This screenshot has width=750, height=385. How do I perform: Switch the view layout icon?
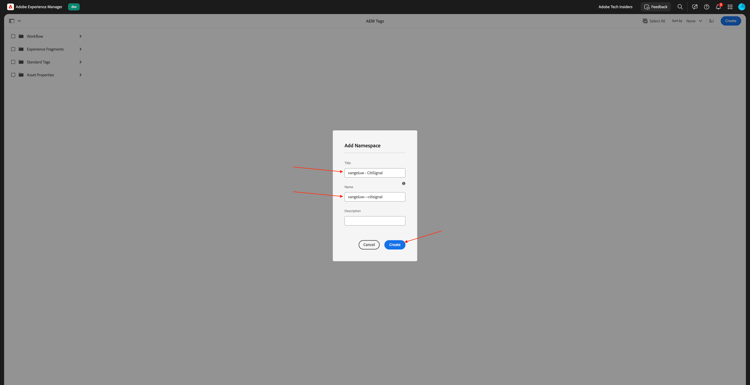click(x=711, y=21)
